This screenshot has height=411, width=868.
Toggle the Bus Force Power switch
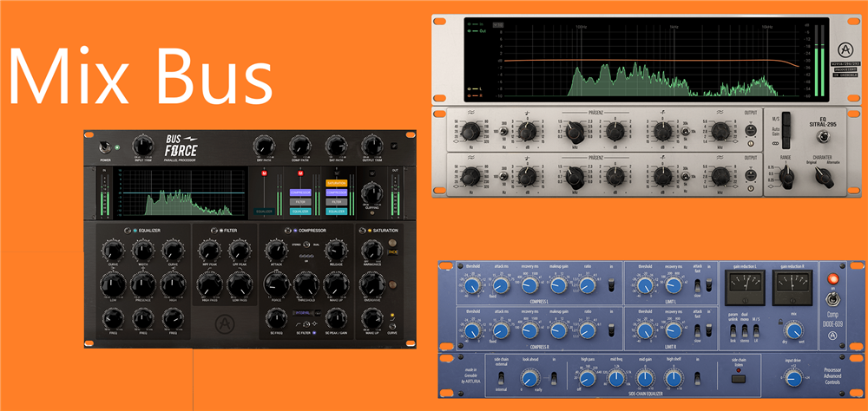pos(103,148)
